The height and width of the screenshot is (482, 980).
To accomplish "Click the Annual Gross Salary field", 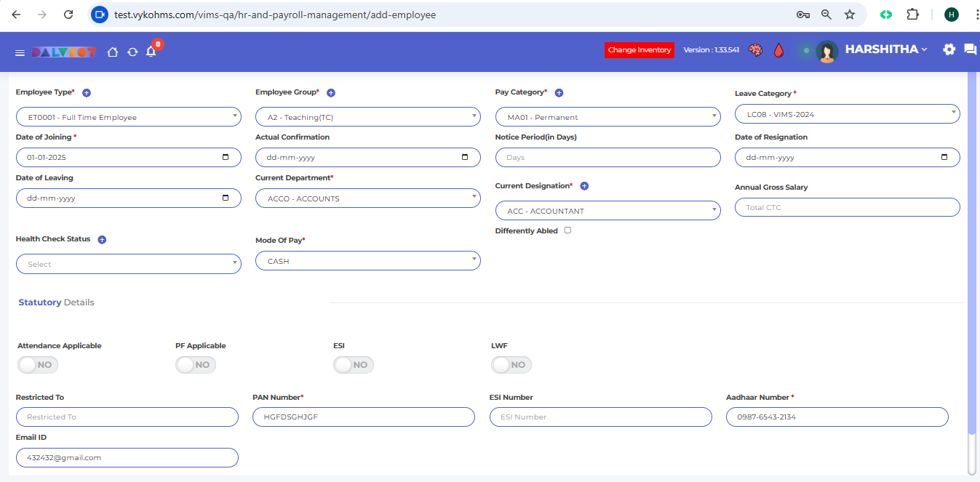I will pyautogui.click(x=847, y=207).
